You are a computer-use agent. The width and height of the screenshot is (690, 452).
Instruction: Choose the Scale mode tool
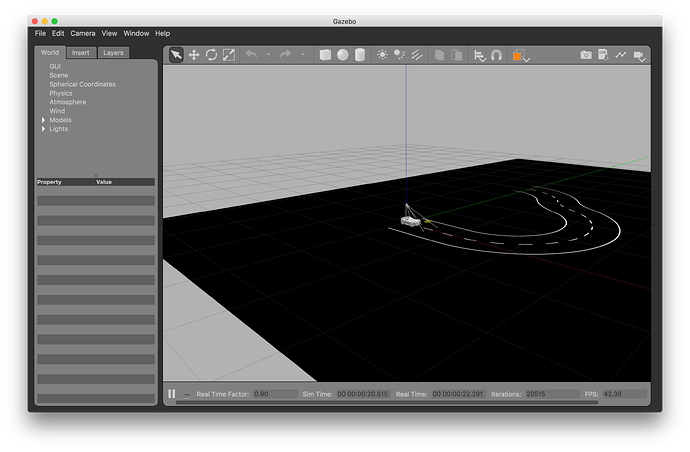point(229,55)
